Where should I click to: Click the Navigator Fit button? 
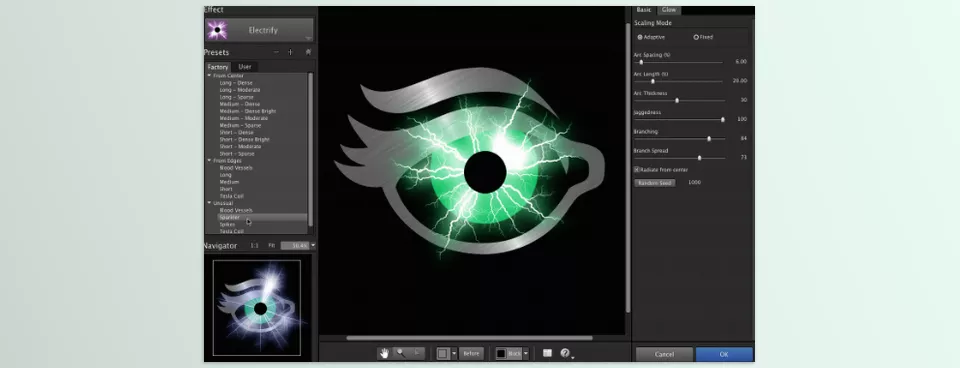271,246
